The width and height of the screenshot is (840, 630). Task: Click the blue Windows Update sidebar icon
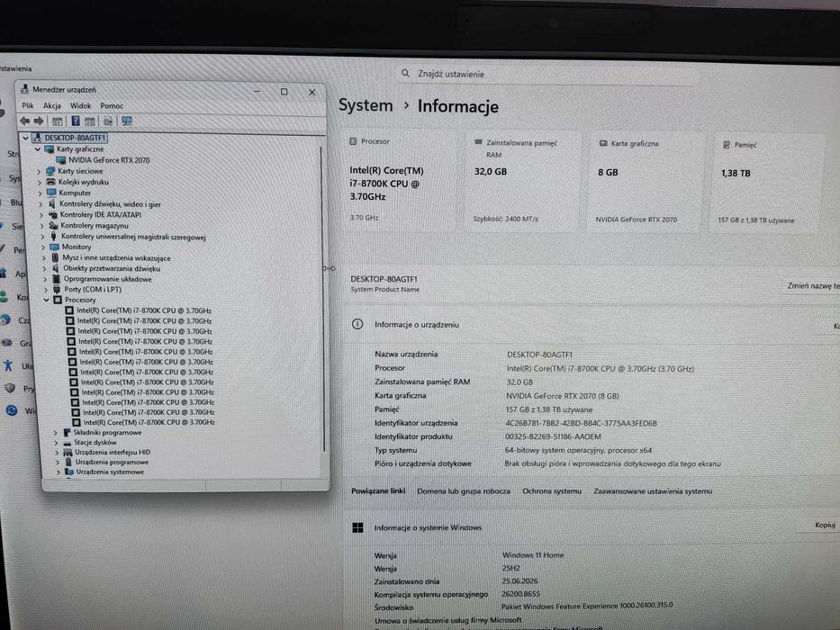pyautogui.click(x=11, y=410)
